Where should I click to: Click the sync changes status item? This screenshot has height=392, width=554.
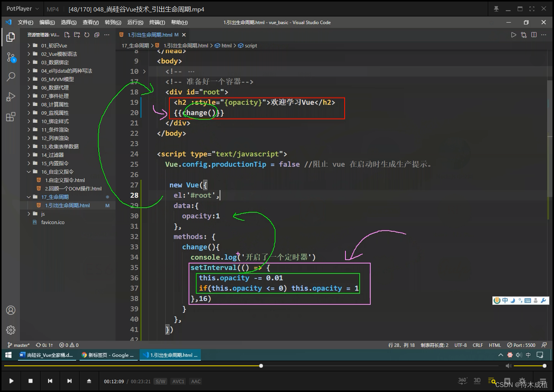pyautogui.click(x=44, y=345)
